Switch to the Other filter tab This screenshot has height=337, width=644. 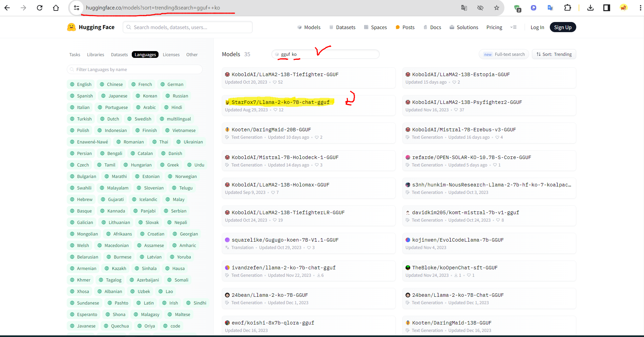pos(192,54)
